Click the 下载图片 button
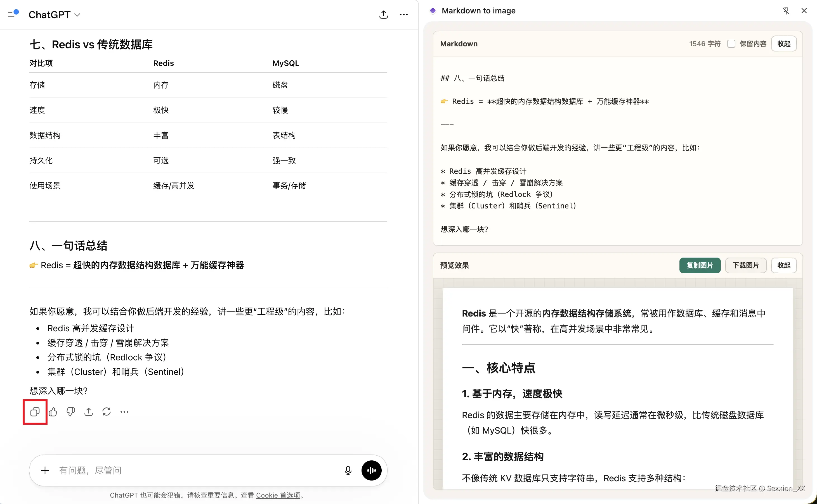This screenshot has height=504, width=817. pos(746,265)
